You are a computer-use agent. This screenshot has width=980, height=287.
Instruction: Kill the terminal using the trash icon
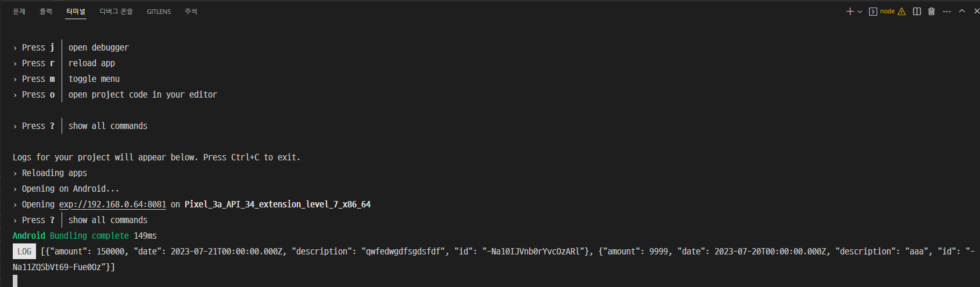(x=931, y=12)
